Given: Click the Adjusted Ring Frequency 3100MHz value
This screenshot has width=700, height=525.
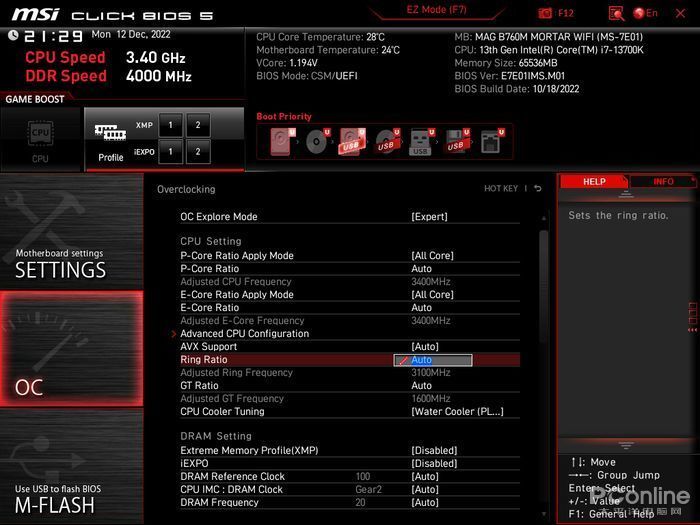Looking at the screenshot, I should click(430, 372).
